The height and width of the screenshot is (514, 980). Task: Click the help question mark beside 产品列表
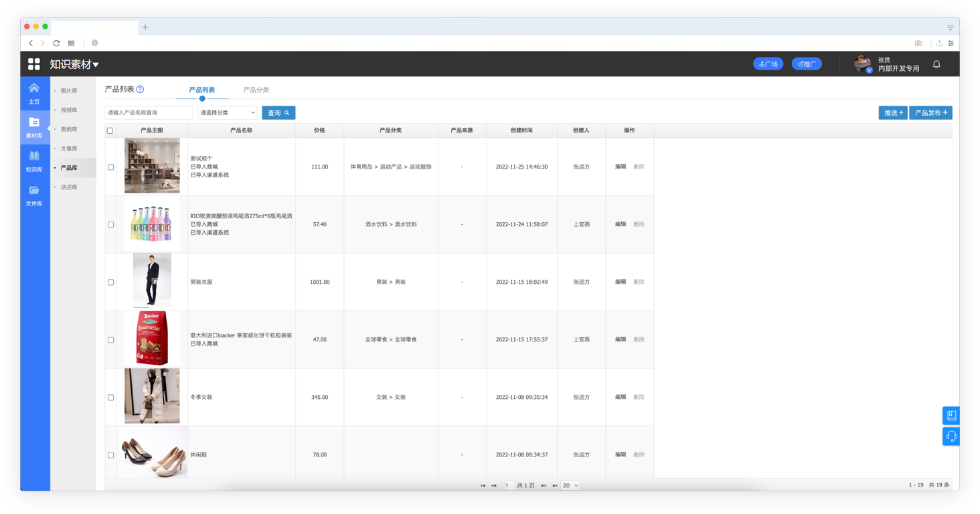140,89
